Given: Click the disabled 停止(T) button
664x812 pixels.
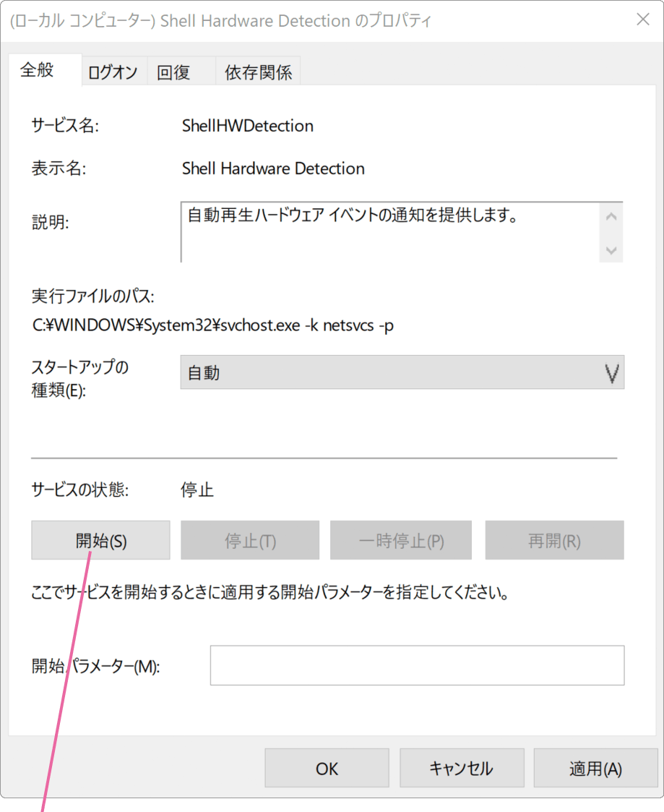Looking at the screenshot, I should [250, 540].
